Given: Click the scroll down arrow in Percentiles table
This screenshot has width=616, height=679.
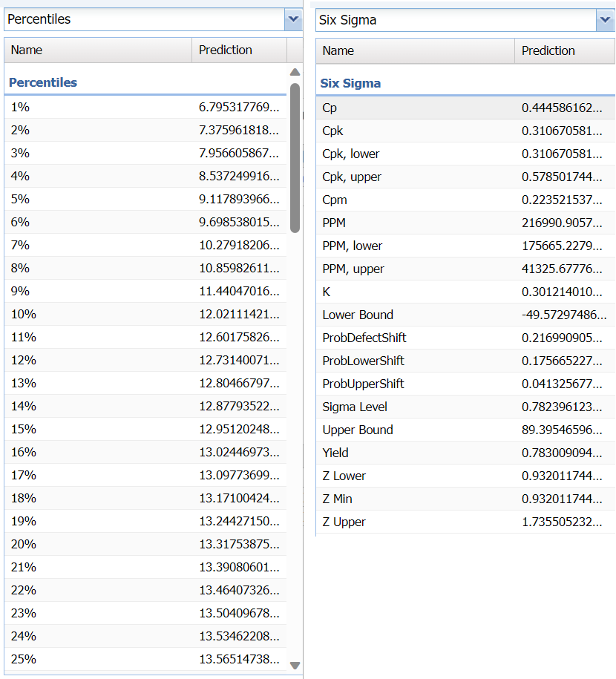Looking at the screenshot, I should pyautogui.click(x=295, y=665).
